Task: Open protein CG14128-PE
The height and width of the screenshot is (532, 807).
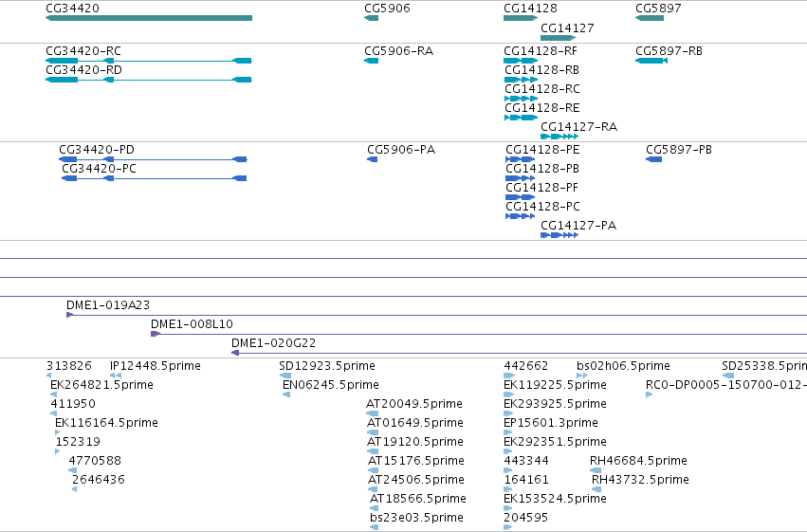Action: tap(542, 150)
